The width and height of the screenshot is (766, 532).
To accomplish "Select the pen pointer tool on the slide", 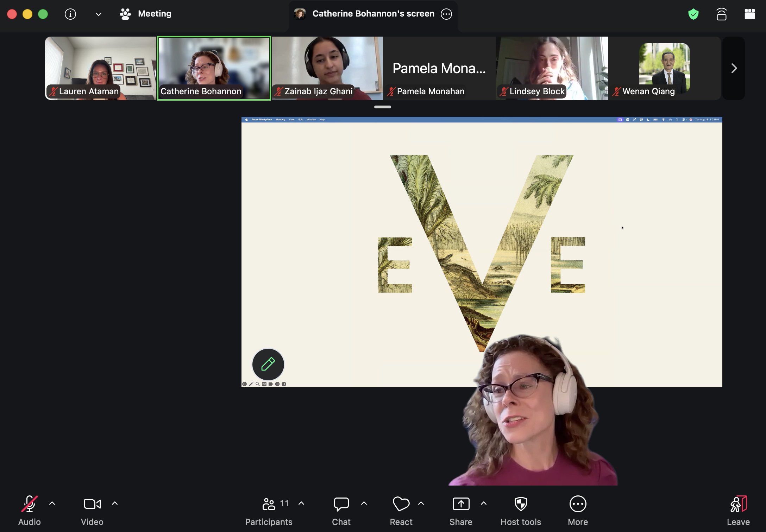I will pos(251,384).
